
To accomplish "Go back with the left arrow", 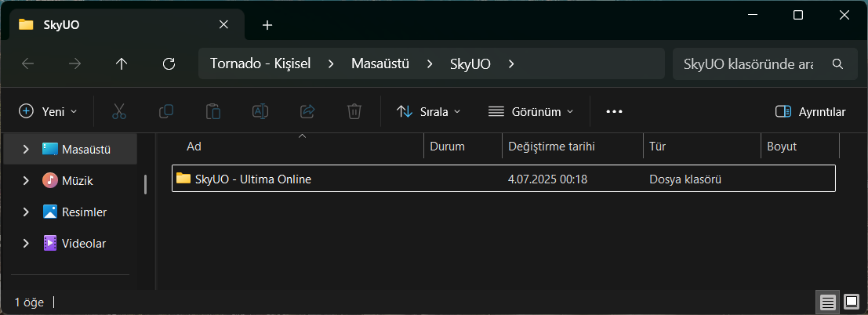I will point(27,63).
